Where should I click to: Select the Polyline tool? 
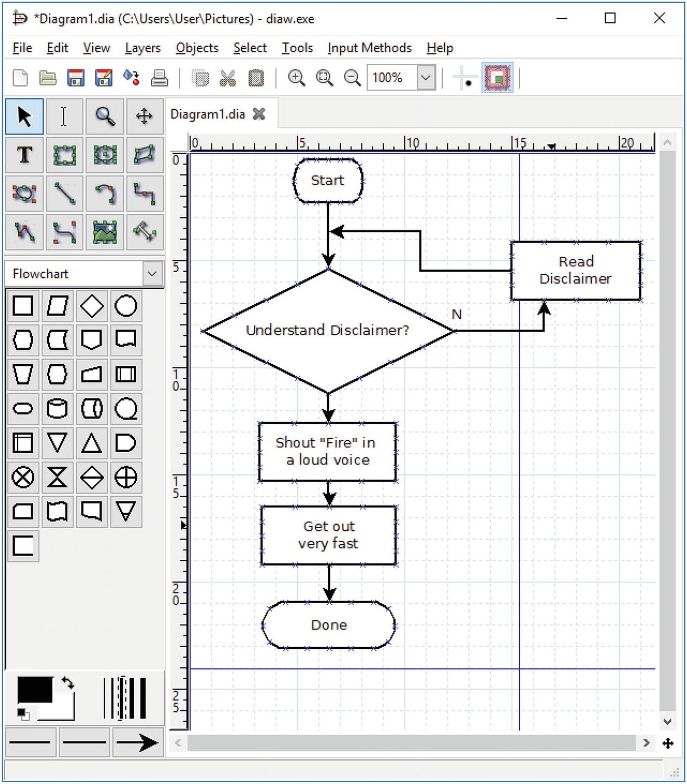[x=25, y=232]
